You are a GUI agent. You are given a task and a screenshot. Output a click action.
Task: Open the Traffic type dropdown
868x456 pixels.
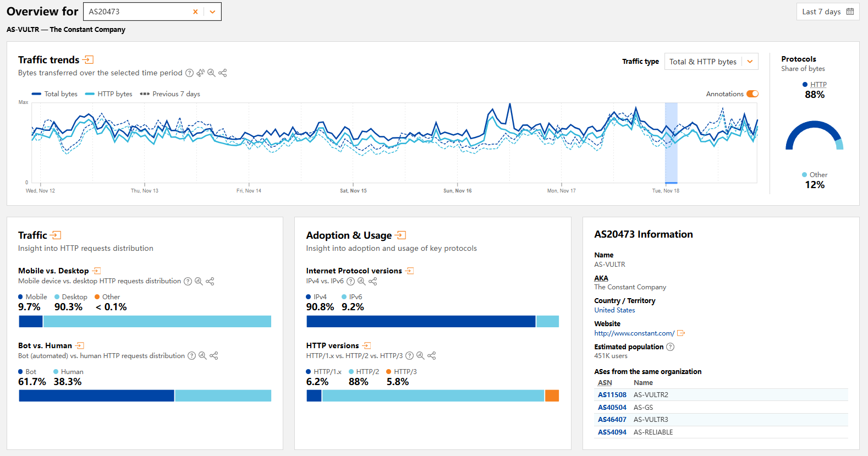711,62
